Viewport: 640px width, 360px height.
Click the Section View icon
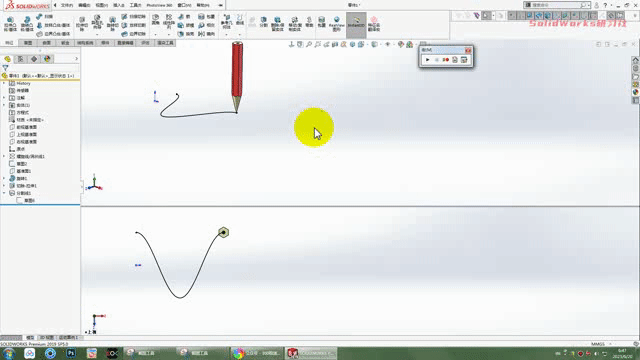pos(335,44)
